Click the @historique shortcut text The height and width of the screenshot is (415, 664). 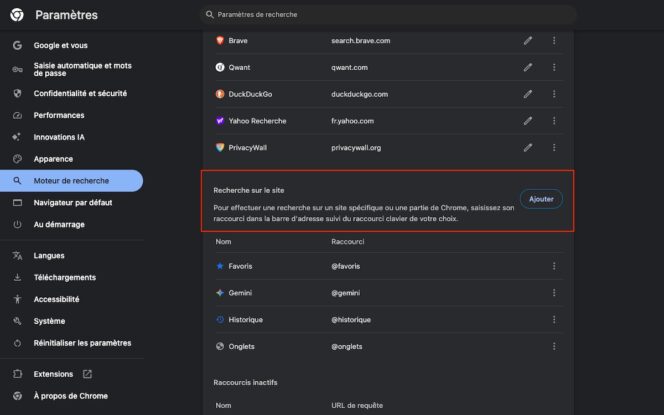click(x=351, y=320)
